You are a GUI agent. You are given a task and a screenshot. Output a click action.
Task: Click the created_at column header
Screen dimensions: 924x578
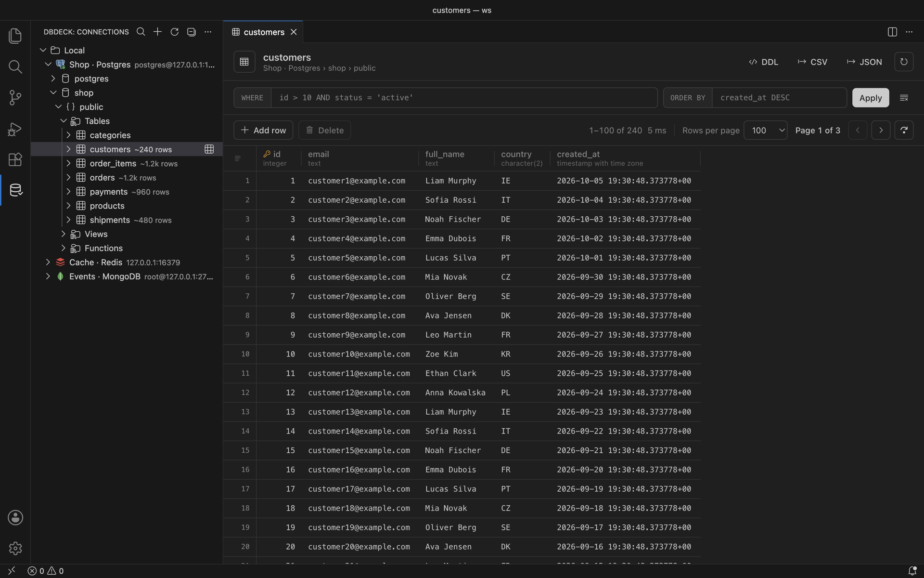click(x=625, y=158)
